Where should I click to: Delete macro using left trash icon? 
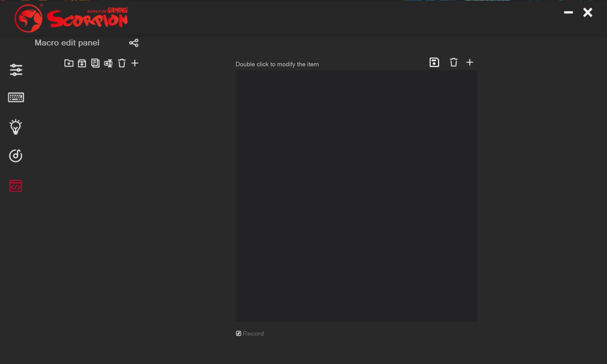122,63
